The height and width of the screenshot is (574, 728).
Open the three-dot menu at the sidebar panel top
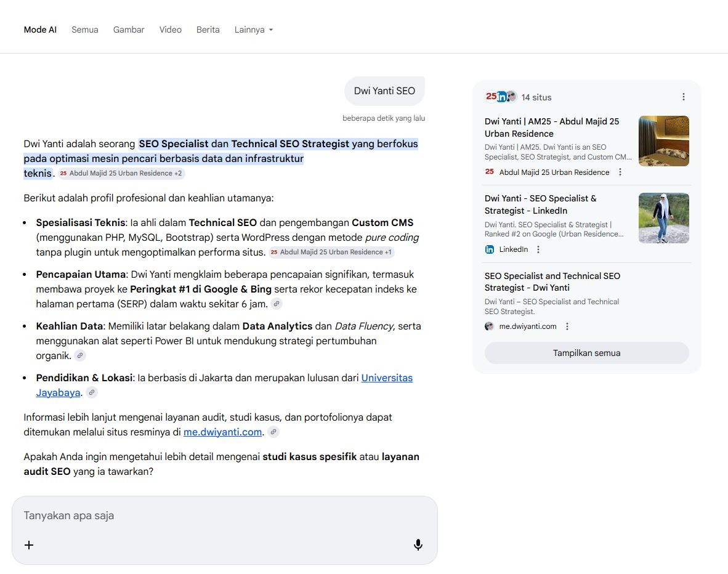pyautogui.click(x=683, y=97)
